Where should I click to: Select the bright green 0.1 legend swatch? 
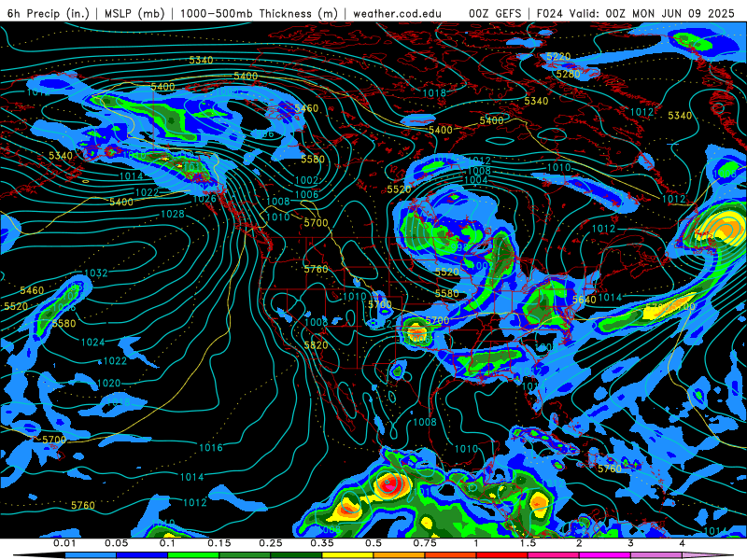click(193, 555)
